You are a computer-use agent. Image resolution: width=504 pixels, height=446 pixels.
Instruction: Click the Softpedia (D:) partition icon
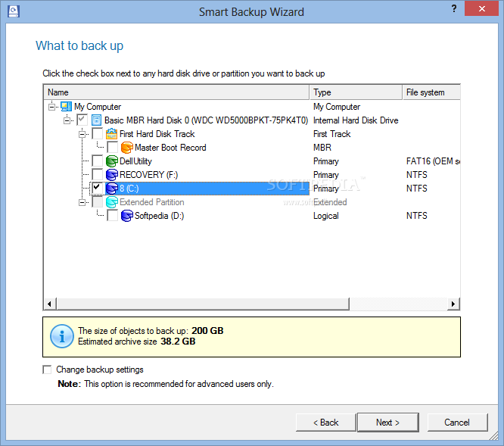(126, 216)
